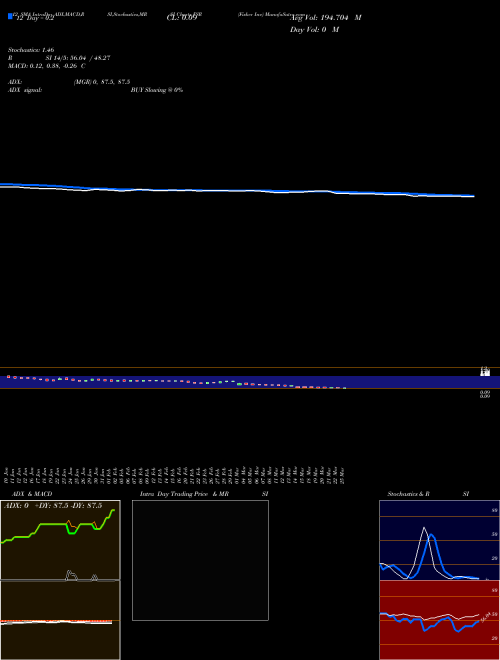The height and width of the screenshot is (660, 500).
Task: Click the 'BUY Slowing @ 0%' signal text
Action: click(157, 90)
